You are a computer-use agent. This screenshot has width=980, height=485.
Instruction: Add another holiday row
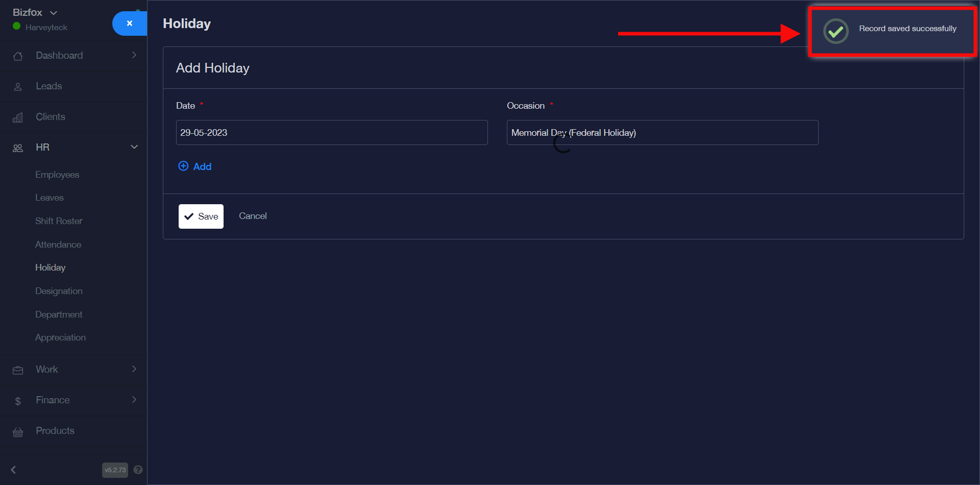(x=195, y=166)
